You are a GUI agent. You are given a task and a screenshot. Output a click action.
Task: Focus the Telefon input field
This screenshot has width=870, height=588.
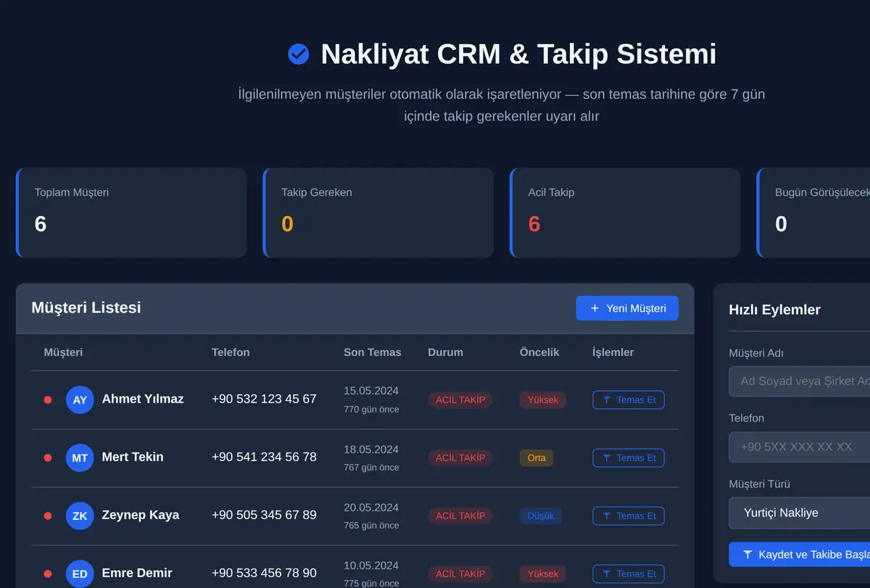pyautogui.click(x=799, y=447)
